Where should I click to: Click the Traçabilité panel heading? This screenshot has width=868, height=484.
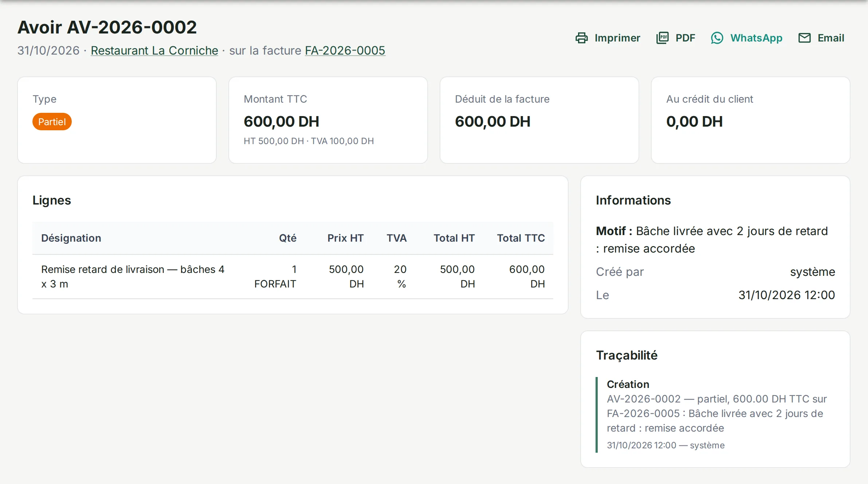pos(627,355)
